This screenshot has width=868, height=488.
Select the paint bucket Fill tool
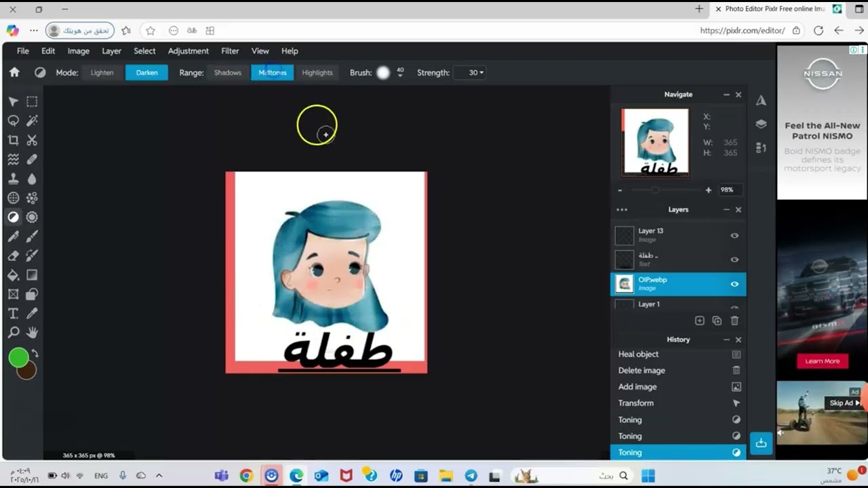[x=13, y=275]
